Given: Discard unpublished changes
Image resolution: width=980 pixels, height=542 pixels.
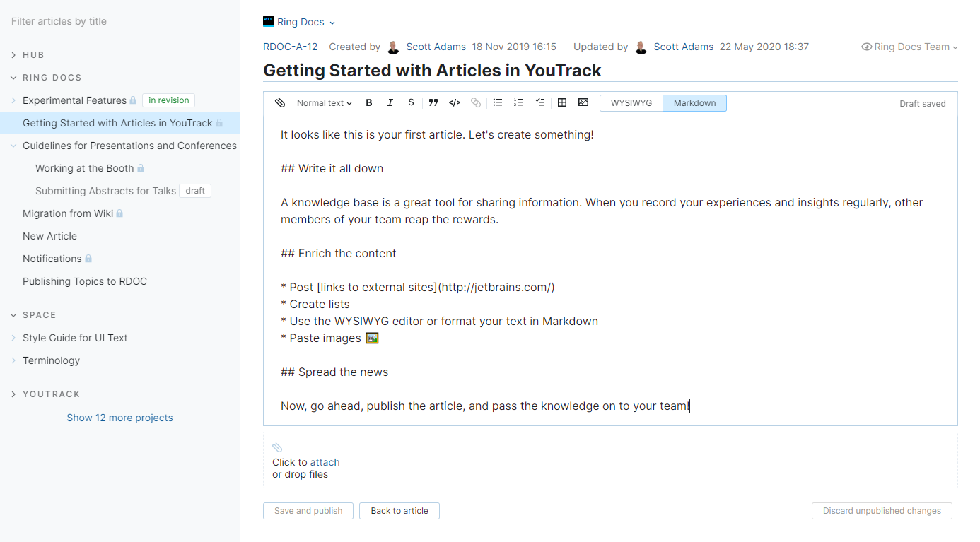Looking at the screenshot, I should pyautogui.click(x=882, y=511).
